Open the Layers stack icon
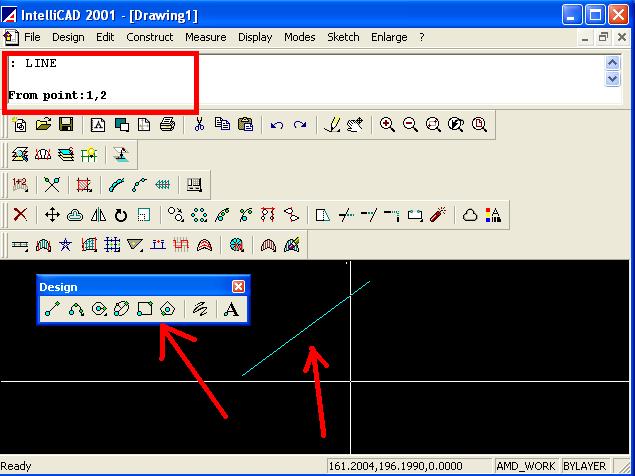Image resolution: width=635 pixels, height=476 pixels. [x=66, y=154]
